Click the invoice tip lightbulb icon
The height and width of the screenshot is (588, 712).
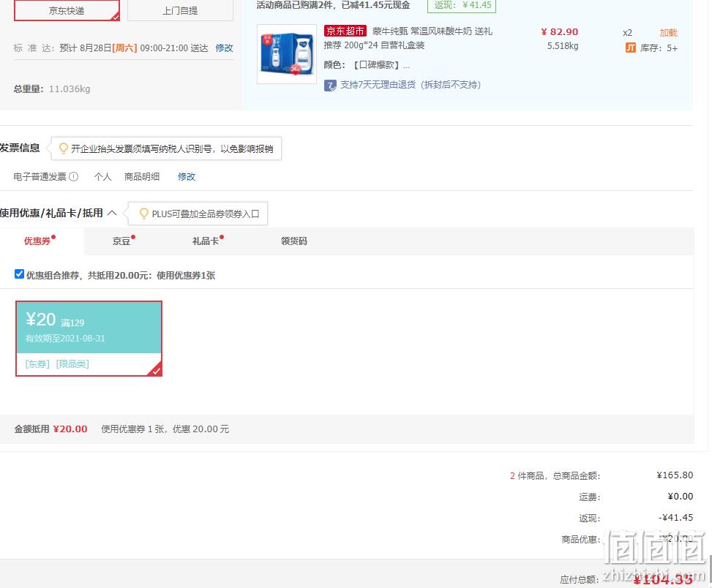64,148
